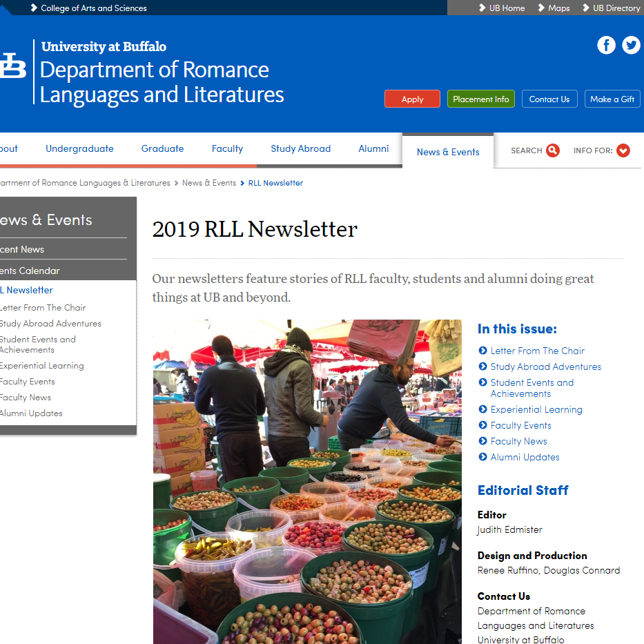Image resolution: width=644 pixels, height=644 pixels.
Task: Open the Study Abroad navigation menu
Action: 300,148
